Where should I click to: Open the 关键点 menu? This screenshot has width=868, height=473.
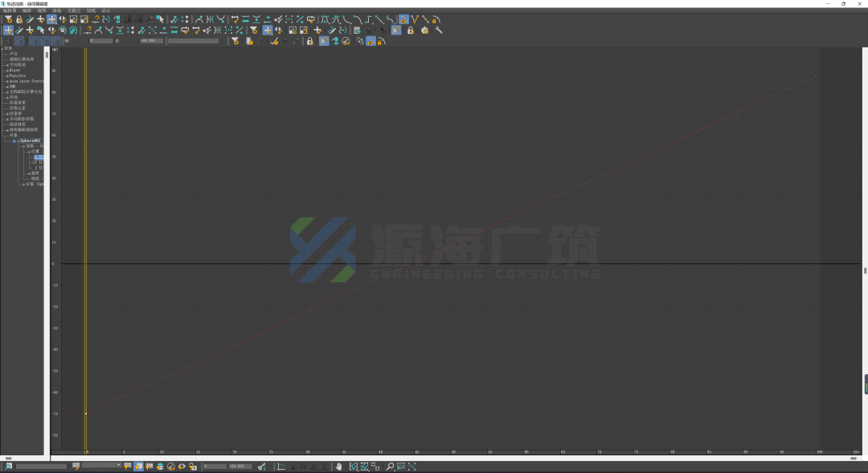coord(74,10)
